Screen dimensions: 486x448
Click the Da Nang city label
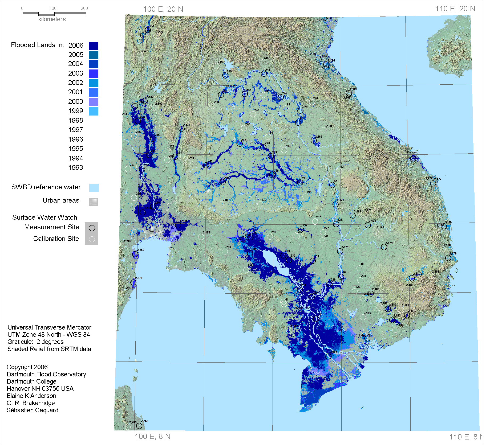click(412, 153)
